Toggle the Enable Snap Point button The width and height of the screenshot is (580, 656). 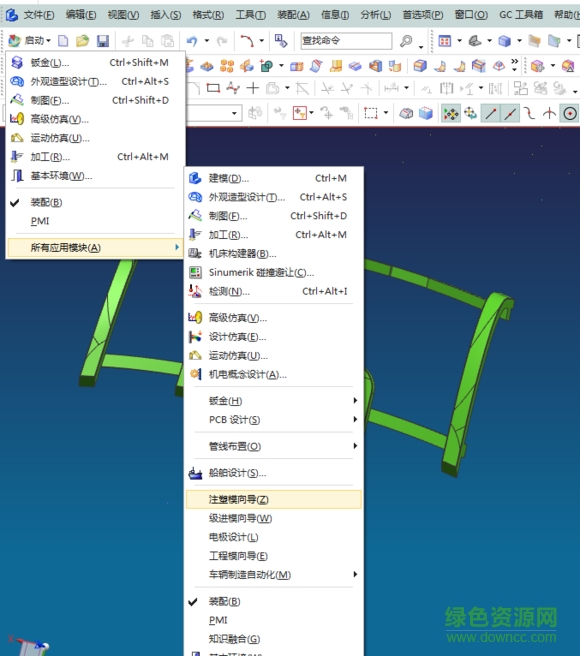(451, 113)
